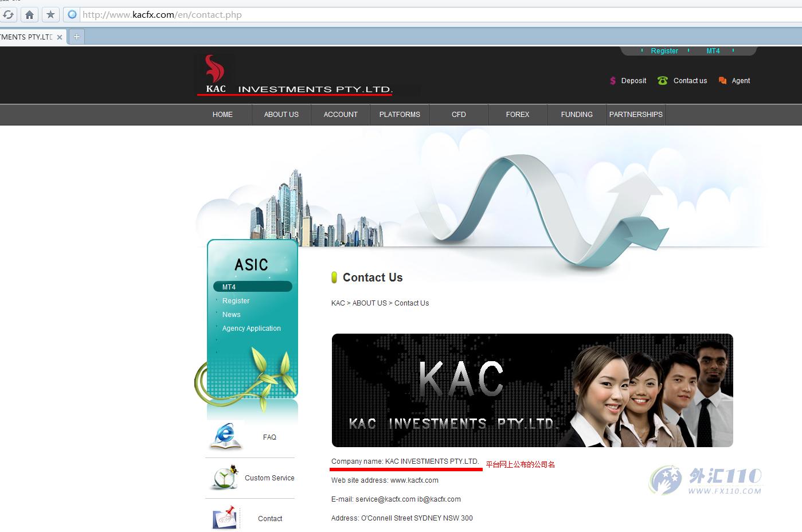
Task: Open a new browser tab
Action: click(x=76, y=37)
